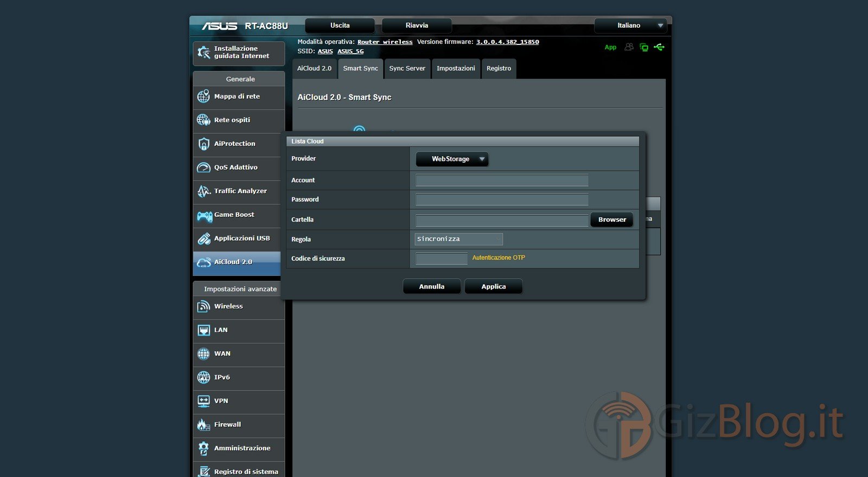This screenshot has height=477, width=868.
Task: Click the Wireless signal icon
Action: [203, 306]
